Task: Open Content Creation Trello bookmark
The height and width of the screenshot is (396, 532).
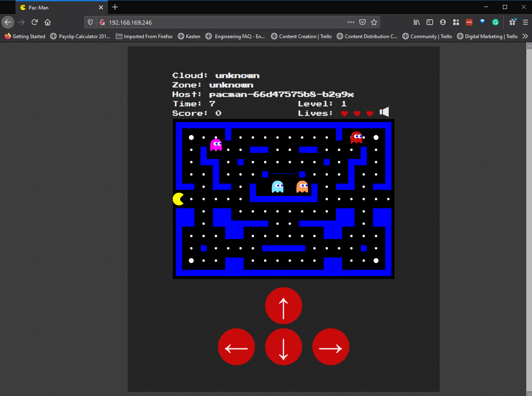Action: 301,36
